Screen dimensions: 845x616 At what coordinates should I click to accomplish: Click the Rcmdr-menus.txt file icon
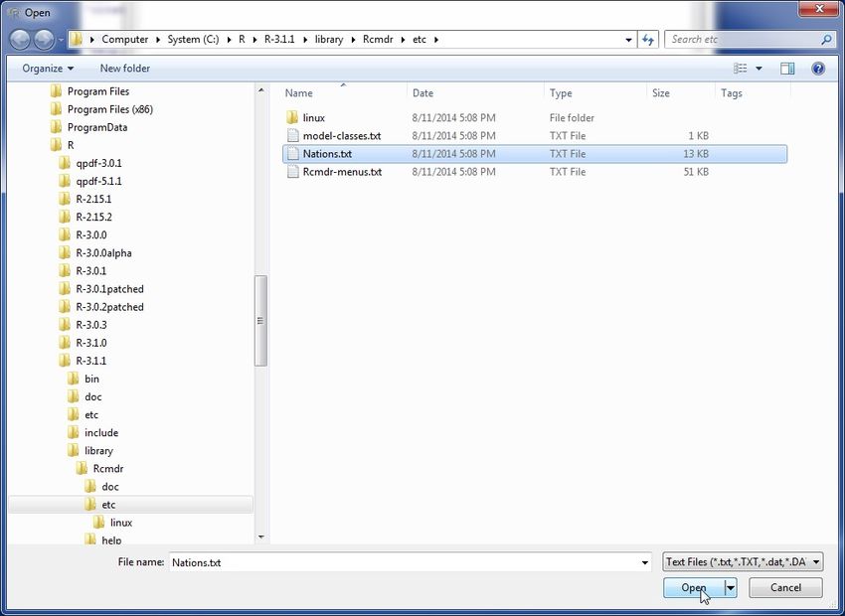click(x=292, y=172)
